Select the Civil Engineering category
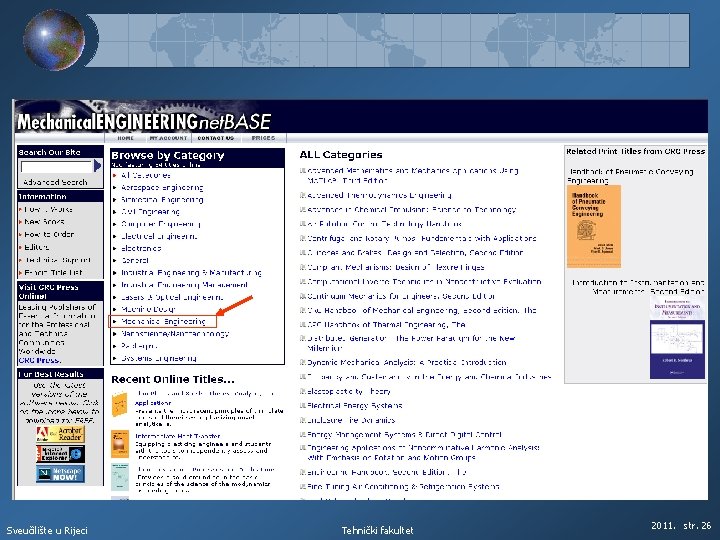Screen dimensions: 720x540 tap(150, 212)
